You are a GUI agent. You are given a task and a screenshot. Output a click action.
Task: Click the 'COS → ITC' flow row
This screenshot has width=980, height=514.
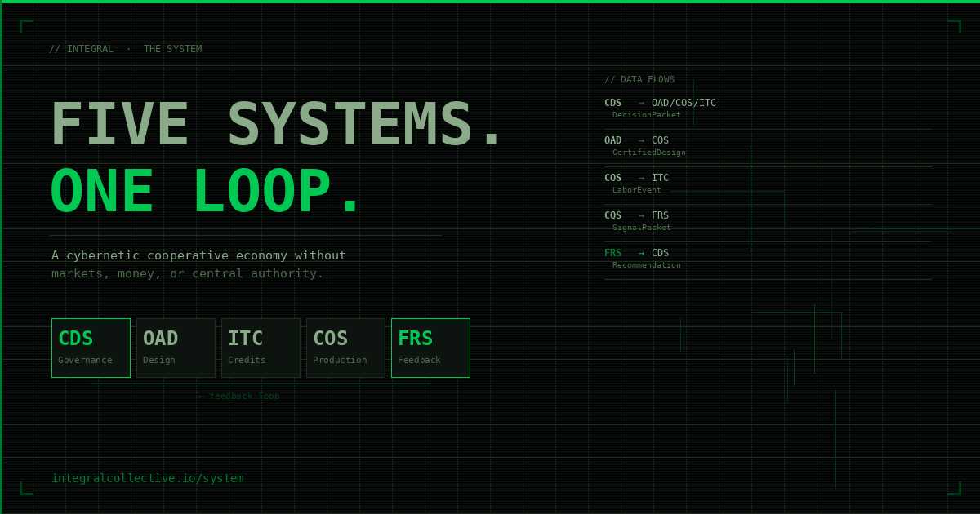pyautogui.click(x=636, y=178)
